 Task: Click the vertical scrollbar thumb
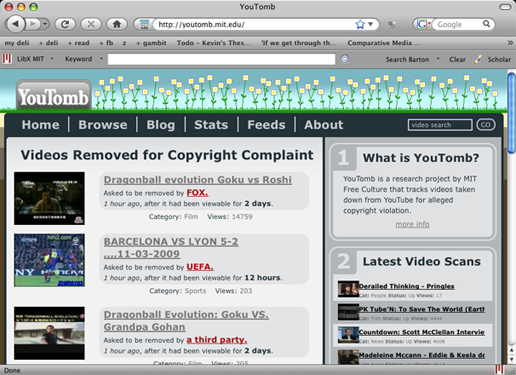tap(511, 113)
